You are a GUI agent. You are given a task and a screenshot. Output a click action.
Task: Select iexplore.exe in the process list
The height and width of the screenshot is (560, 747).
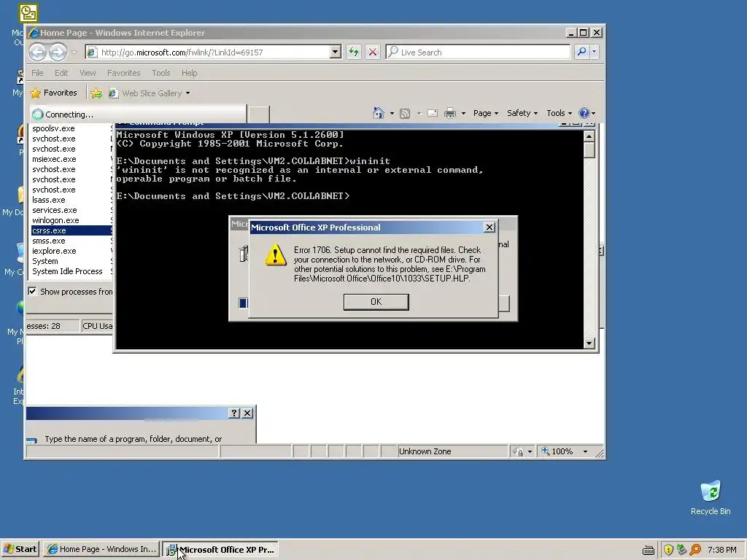point(71,251)
